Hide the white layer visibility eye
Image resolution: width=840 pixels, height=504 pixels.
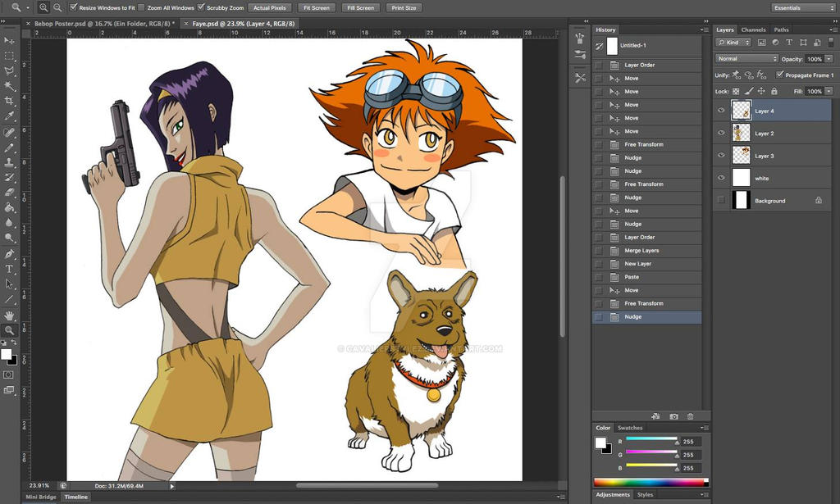[x=721, y=178]
